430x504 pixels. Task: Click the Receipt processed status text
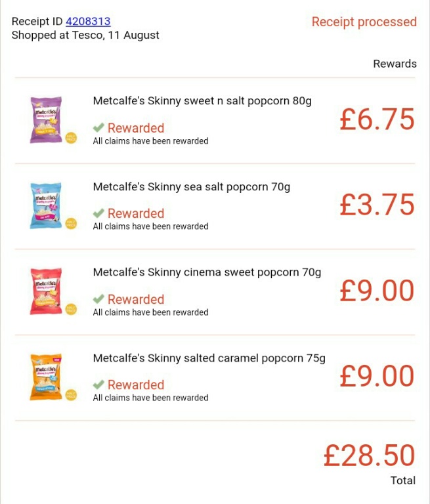click(x=364, y=22)
